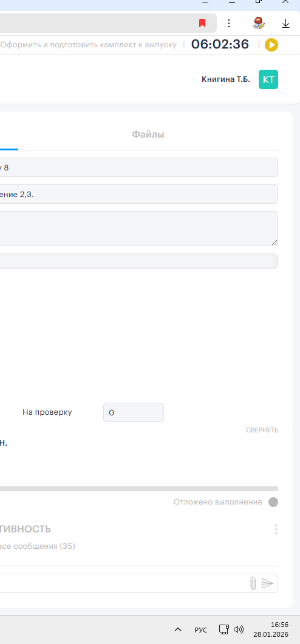Open the taskbar clock and date
The width and height of the screenshot is (300, 644).
pos(270,629)
